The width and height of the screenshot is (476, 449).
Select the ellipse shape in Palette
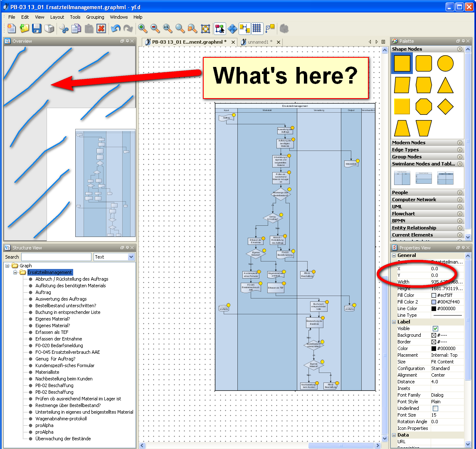tap(445, 64)
